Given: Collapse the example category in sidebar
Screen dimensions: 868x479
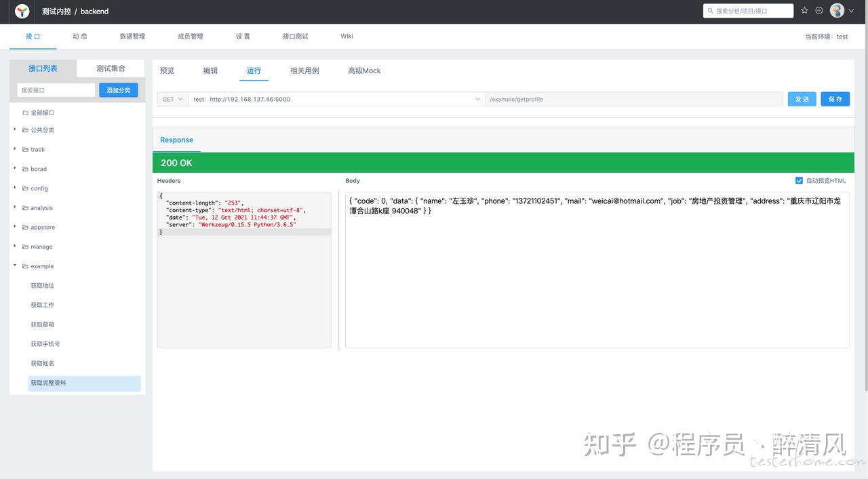Looking at the screenshot, I should pyautogui.click(x=14, y=264).
